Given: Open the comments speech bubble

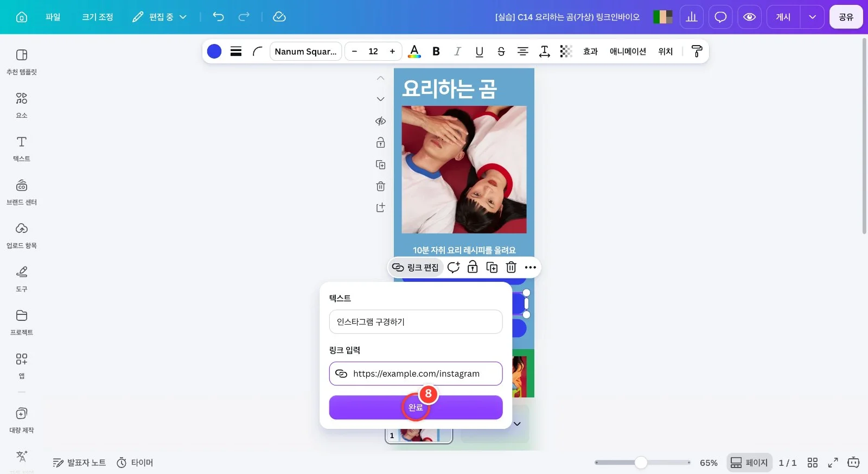Looking at the screenshot, I should pyautogui.click(x=720, y=17).
